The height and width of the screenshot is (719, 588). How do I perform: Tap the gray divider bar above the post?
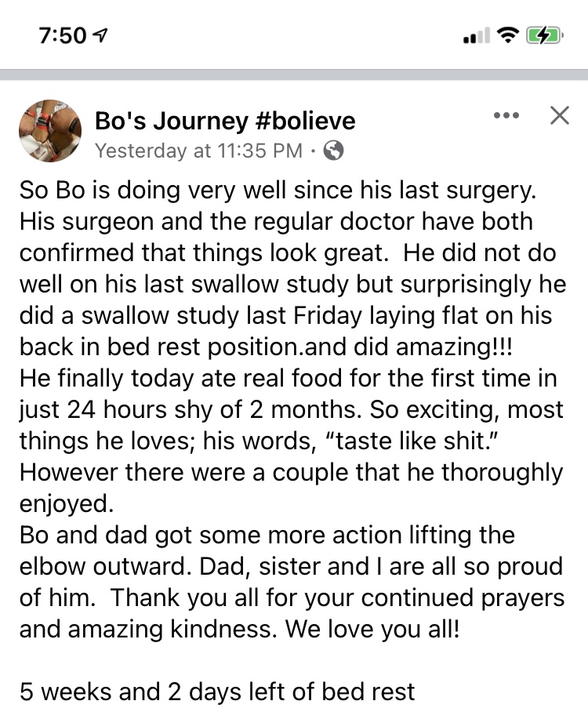tap(294, 74)
